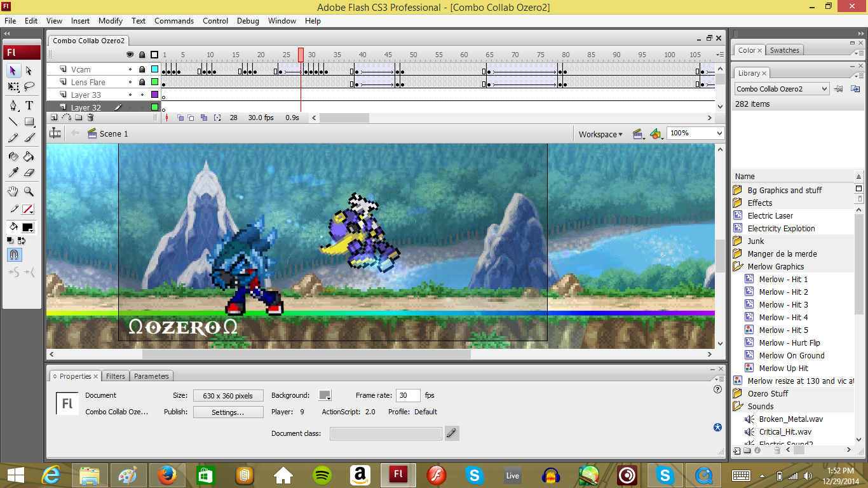
Task: Select the Paint Bucket tool
Action: (x=29, y=156)
